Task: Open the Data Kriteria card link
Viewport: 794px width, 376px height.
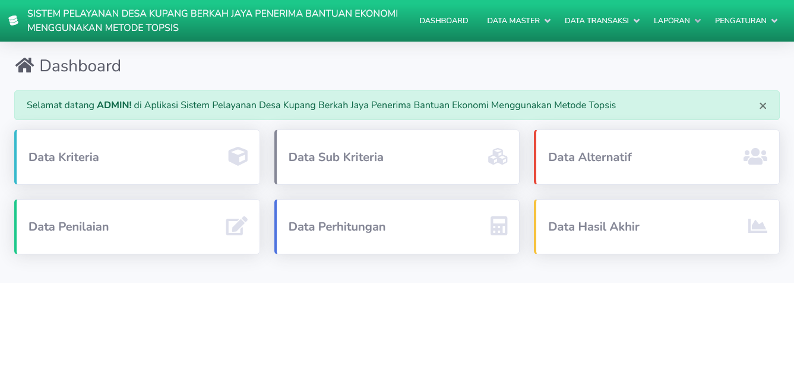Action: [137, 157]
